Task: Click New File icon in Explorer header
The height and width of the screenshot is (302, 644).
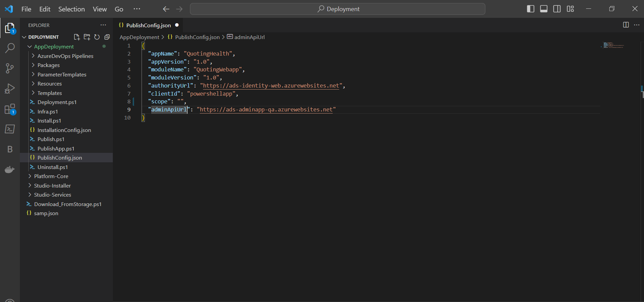Action: pyautogui.click(x=76, y=37)
